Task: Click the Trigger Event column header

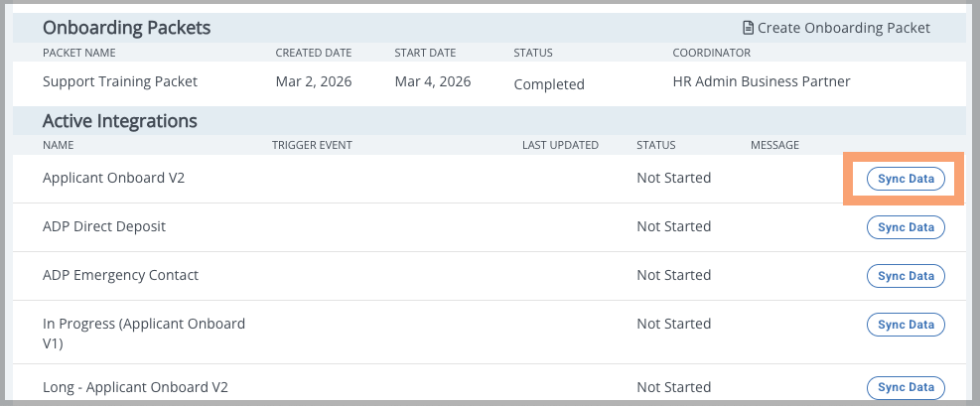Action: pyautogui.click(x=312, y=146)
